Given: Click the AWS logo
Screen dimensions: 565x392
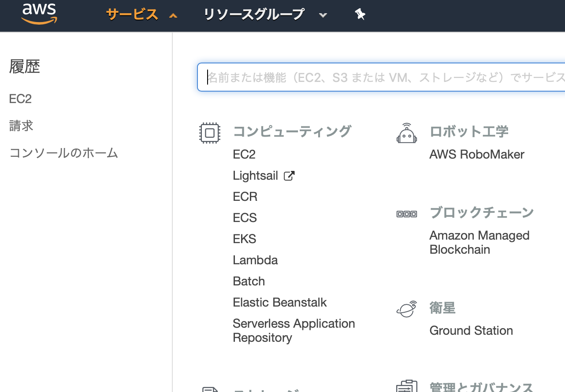Looking at the screenshot, I should (39, 14).
